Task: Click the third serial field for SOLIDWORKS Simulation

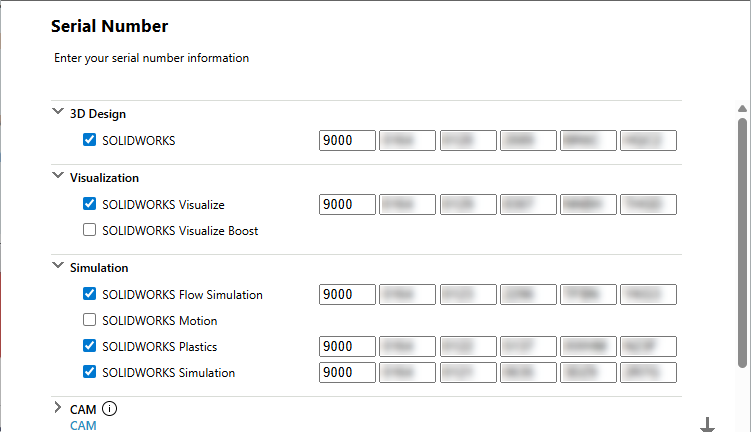Action: tap(468, 372)
